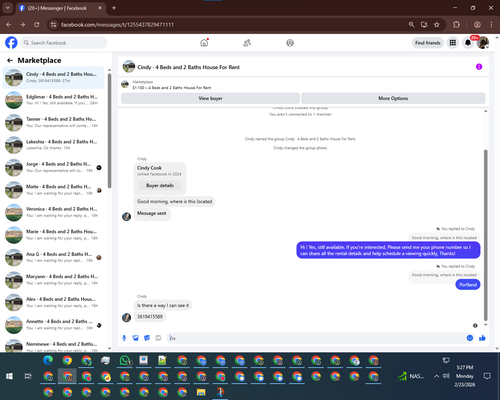Open a new browser tab
This screenshot has width=500, height=400.
click(114, 8)
